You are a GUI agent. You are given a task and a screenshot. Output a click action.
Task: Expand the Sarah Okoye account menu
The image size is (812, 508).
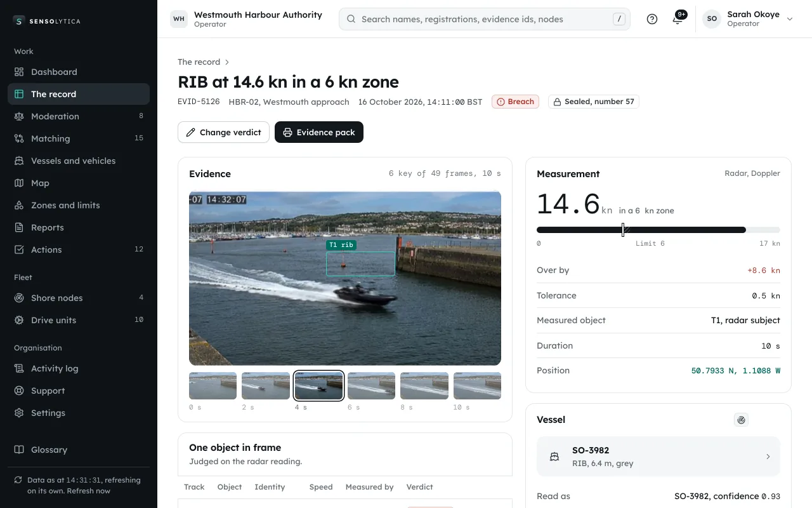tap(748, 19)
